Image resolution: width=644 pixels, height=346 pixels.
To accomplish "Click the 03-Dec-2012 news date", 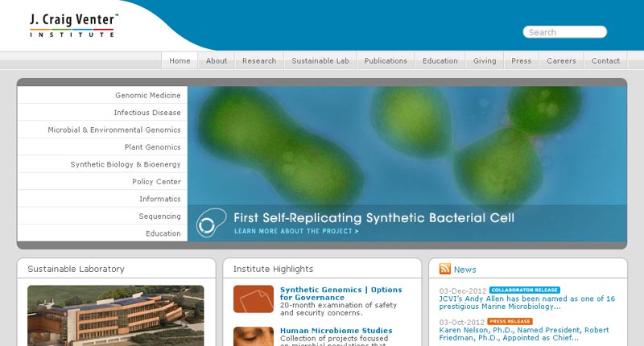I will 462,290.
